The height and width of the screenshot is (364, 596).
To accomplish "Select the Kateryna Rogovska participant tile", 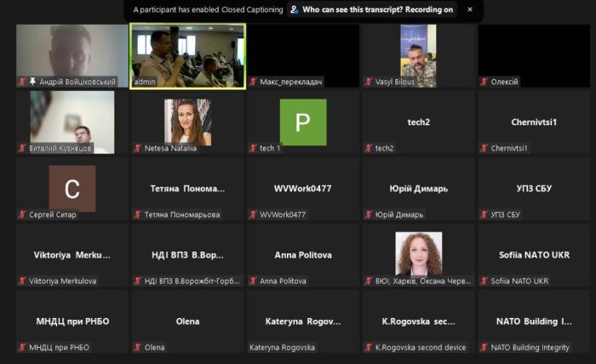I will coord(303,321).
